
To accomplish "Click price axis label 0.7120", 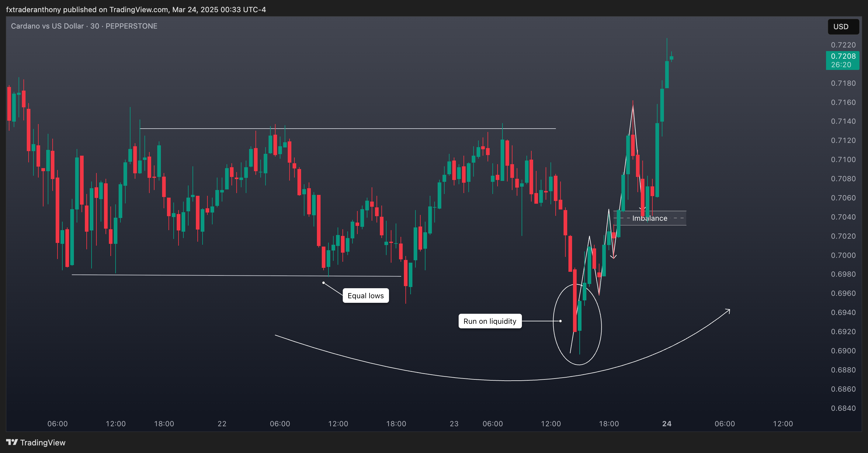I will tap(843, 140).
